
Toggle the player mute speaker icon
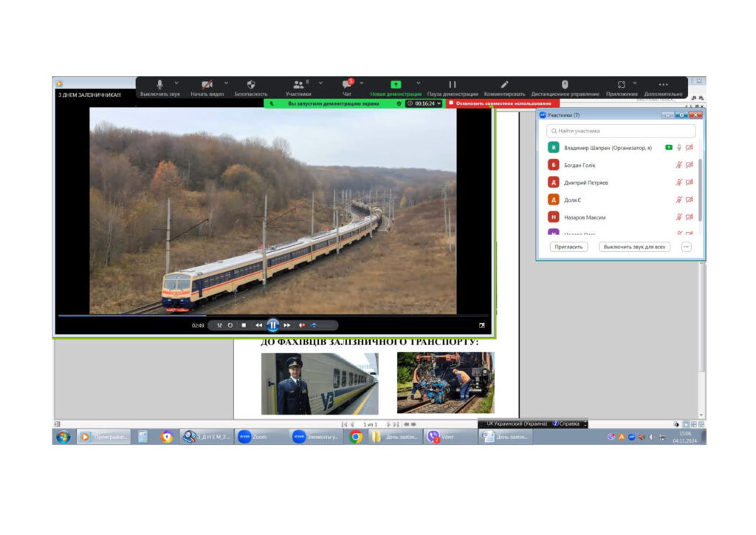(x=301, y=326)
